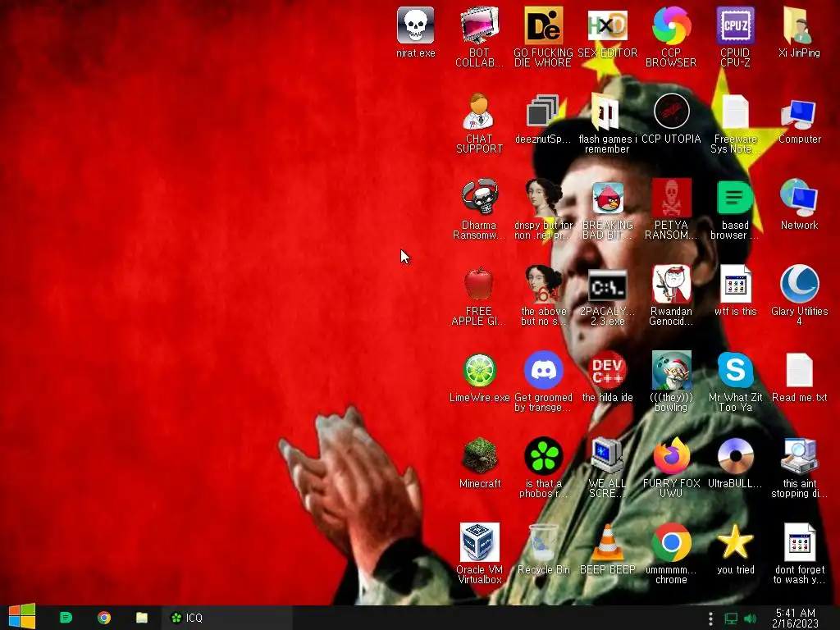Open the BEEP BEEP VLC cone shortcut
Image resolution: width=840 pixels, height=630 pixels.
tap(608, 543)
